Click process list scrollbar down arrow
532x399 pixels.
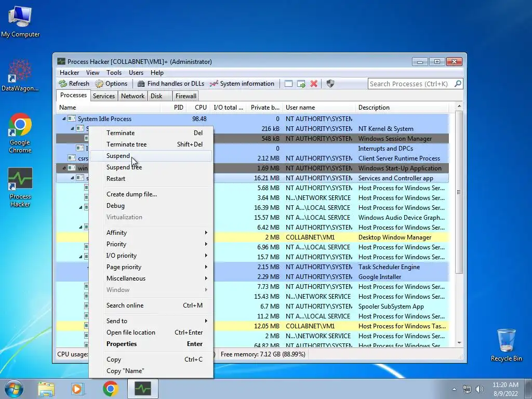click(x=459, y=343)
